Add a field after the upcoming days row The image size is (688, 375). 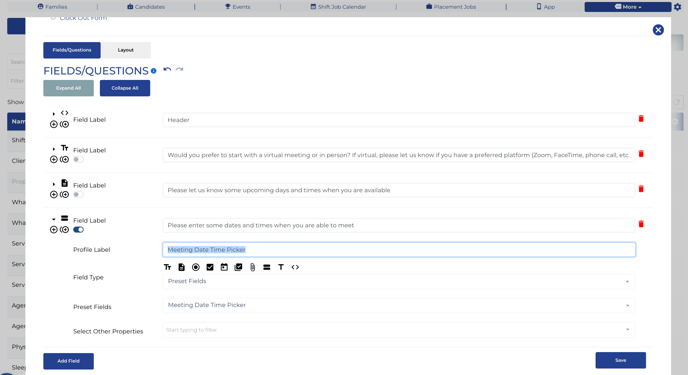click(54, 195)
